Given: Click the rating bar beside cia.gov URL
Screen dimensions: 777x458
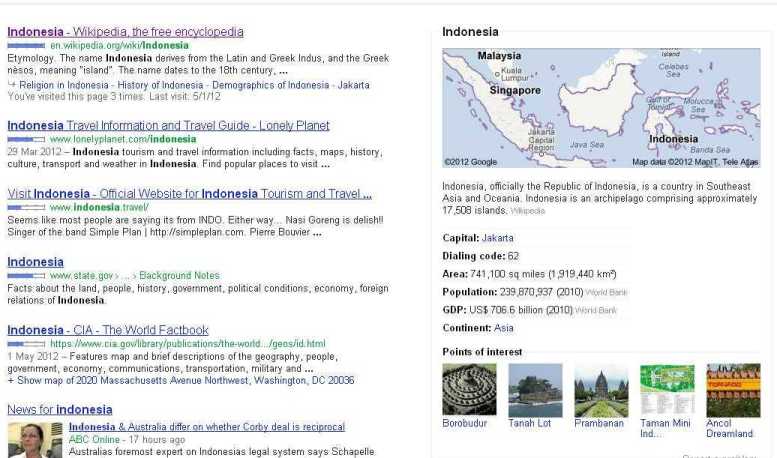Looking at the screenshot, I should click(x=26, y=344).
